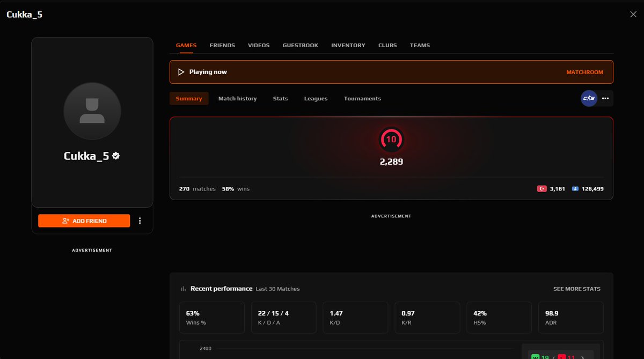The width and height of the screenshot is (644, 359).
Task: Open the Match history sub-tab
Action: [237, 99]
